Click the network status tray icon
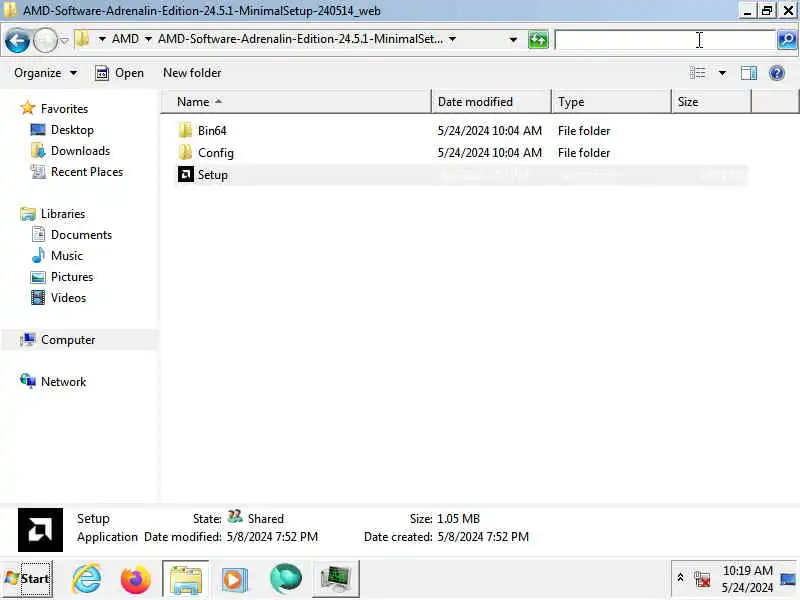Screen dimensions: 800x600 pos(702,579)
